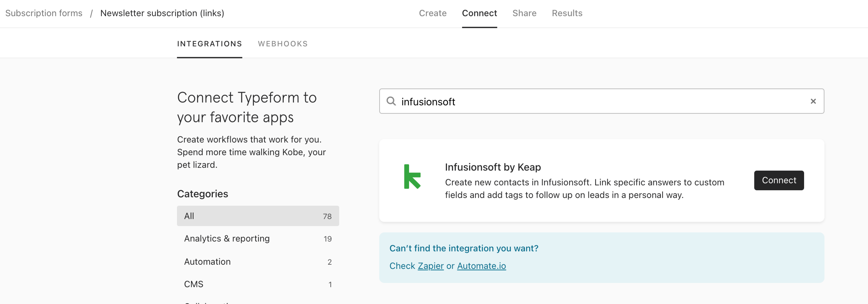
Task: Click "Can't find the integration you want?" text
Action: 464,248
